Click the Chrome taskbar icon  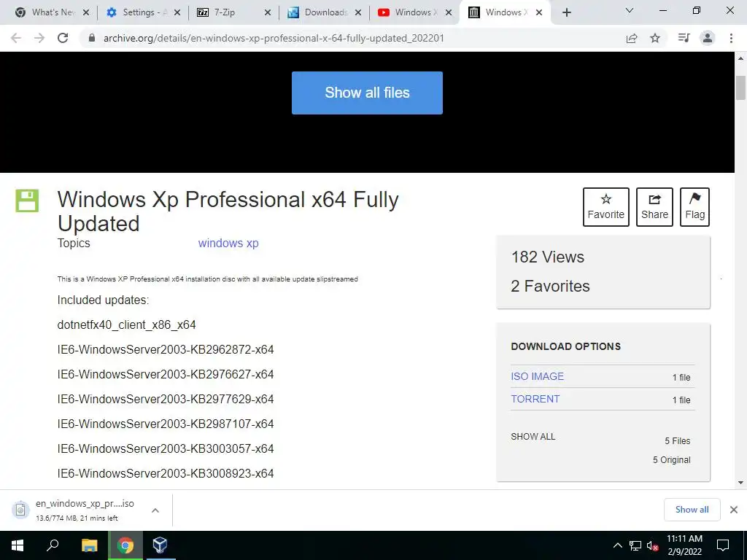(125, 545)
